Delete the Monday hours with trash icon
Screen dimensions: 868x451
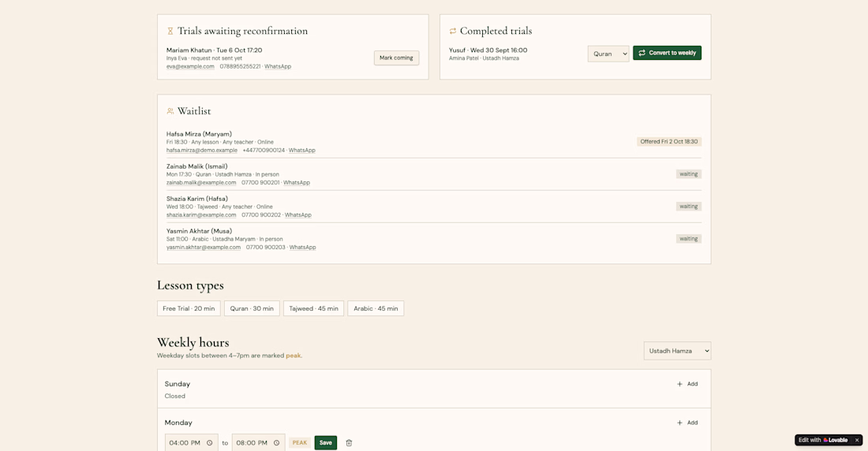[x=349, y=442]
